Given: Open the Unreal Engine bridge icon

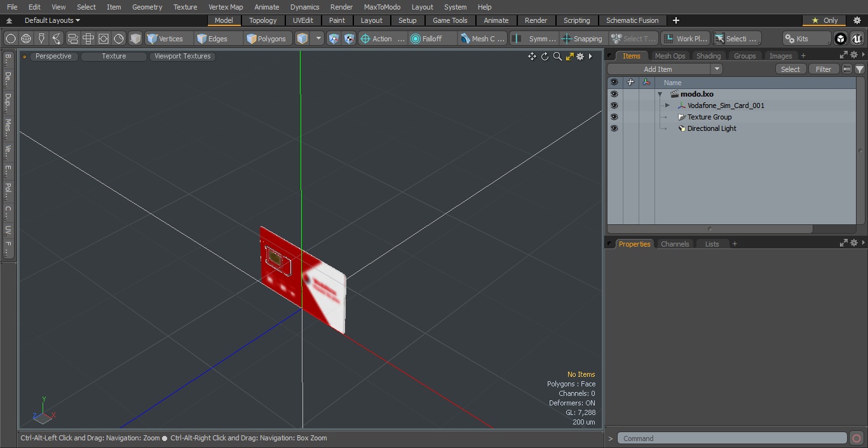Looking at the screenshot, I should pos(857,39).
